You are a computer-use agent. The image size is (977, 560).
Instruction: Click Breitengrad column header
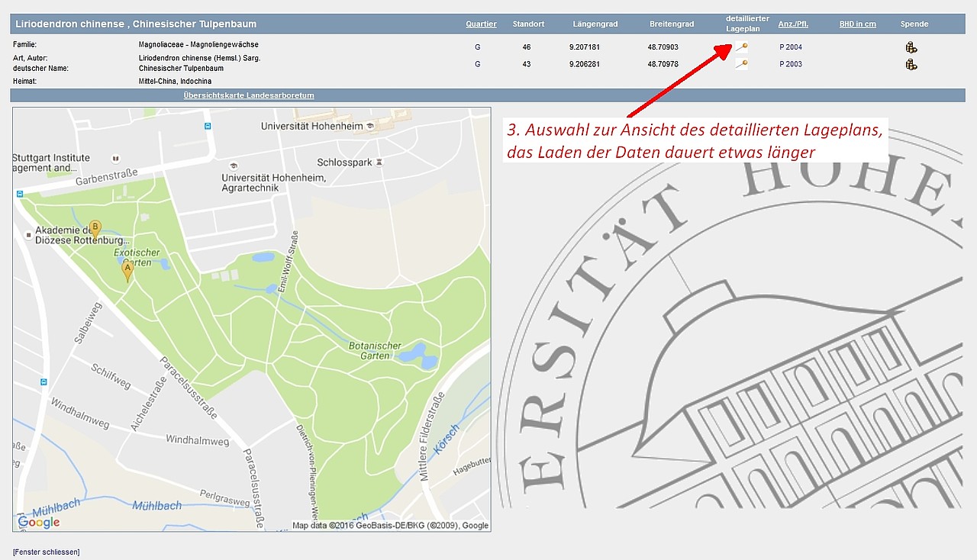tap(672, 24)
